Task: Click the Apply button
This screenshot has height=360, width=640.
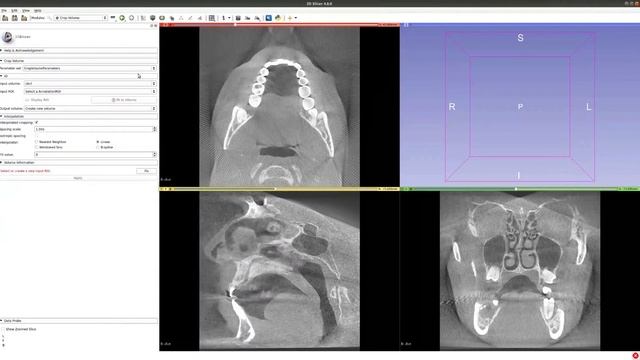Action: [x=78, y=178]
